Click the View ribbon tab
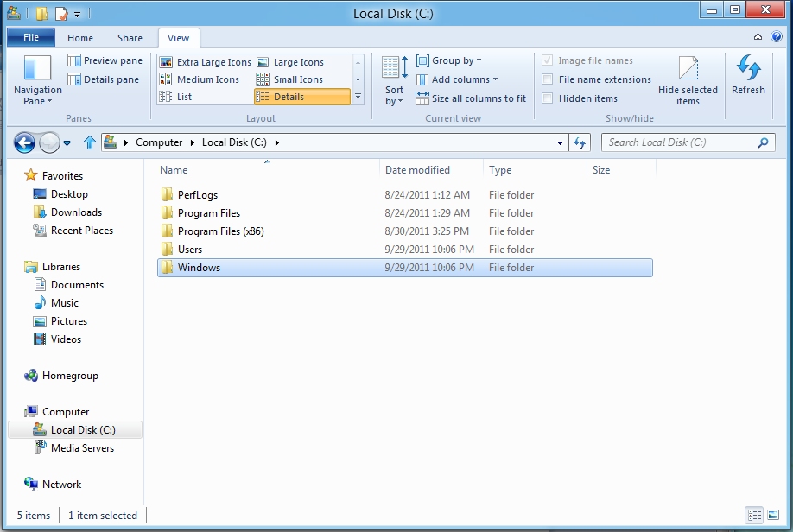 pos(179,38)
